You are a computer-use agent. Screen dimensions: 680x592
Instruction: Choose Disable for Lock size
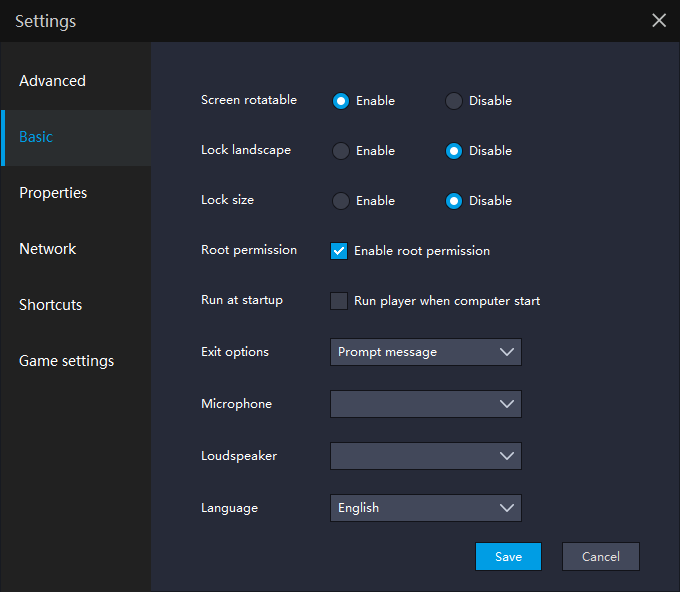click(x=454, y=201)
